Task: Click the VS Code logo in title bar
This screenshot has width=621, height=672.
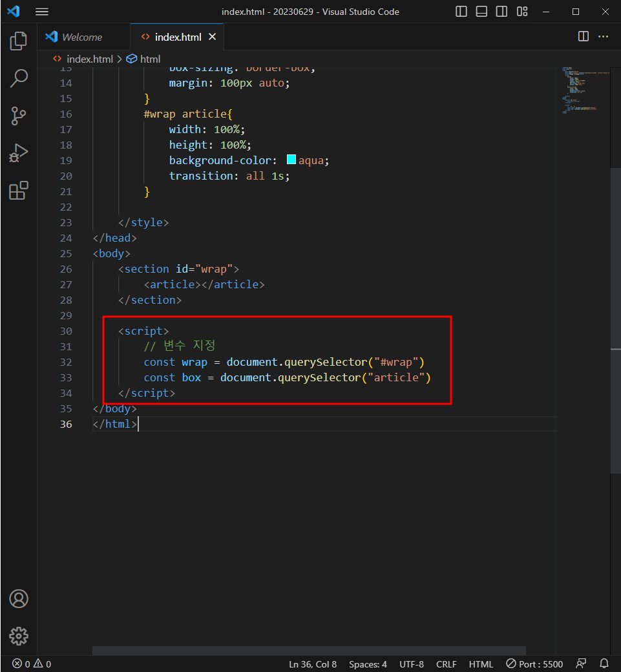Action: tap(14, 11)
